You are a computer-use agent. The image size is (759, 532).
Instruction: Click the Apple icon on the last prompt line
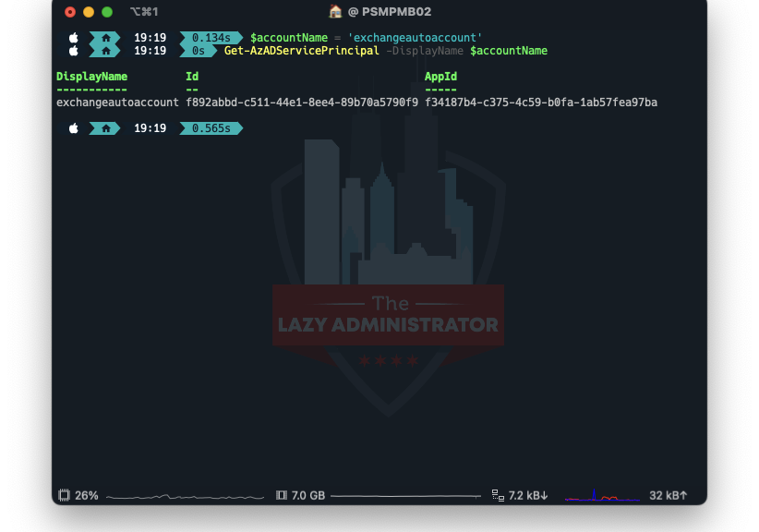(x=74, y=128)
